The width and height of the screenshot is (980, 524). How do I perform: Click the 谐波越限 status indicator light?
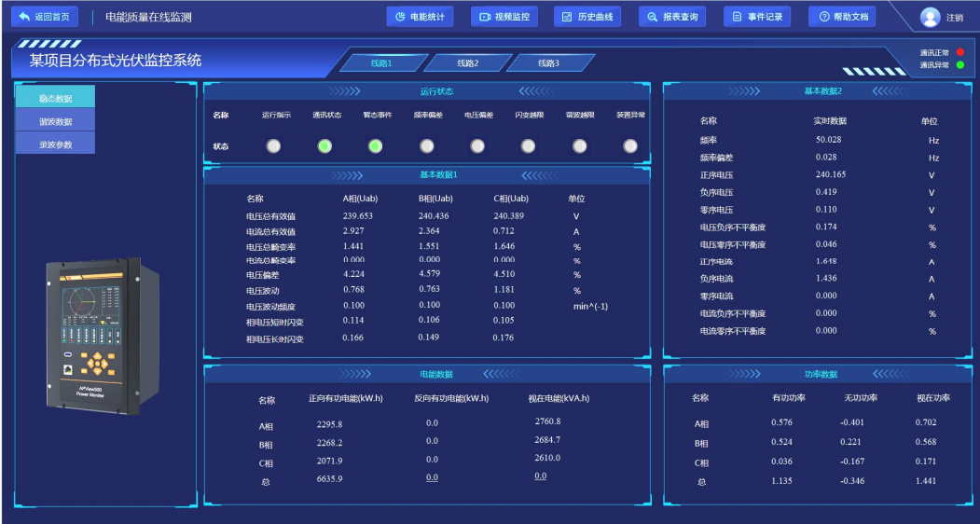click(580, 146)
